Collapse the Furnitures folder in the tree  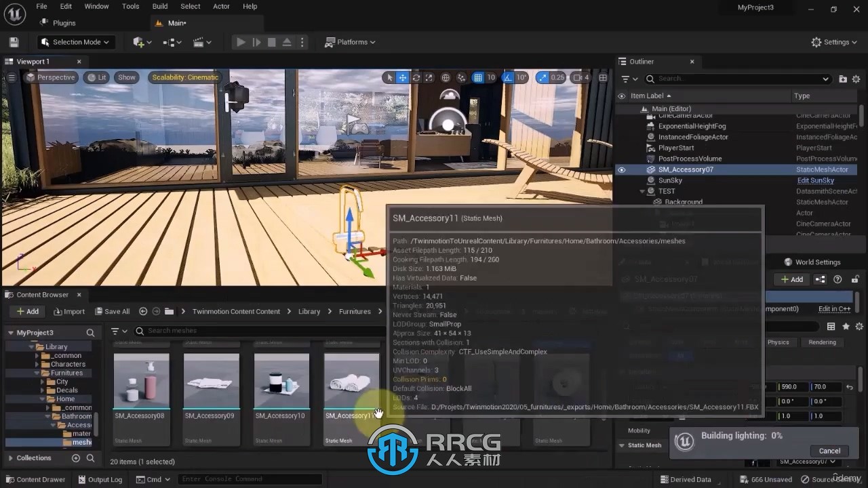coord(37,373)
